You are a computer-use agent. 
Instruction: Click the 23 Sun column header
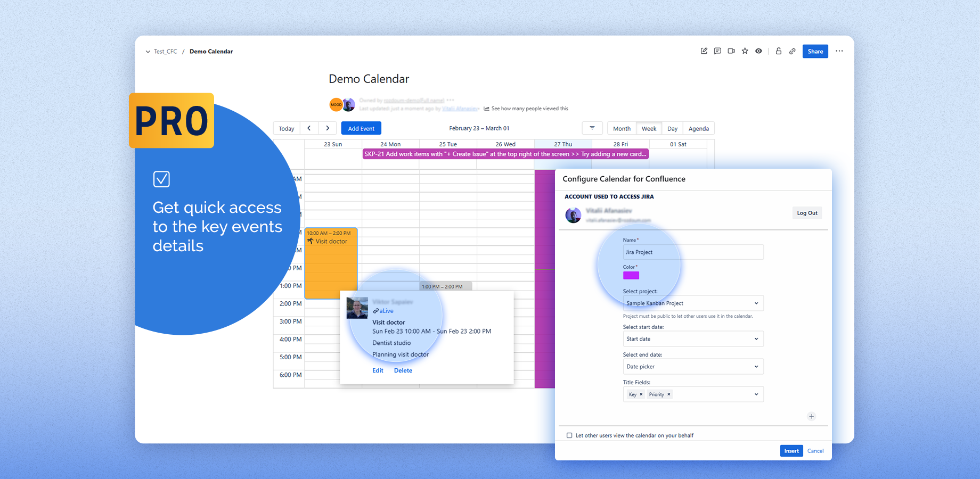point(333,144)
